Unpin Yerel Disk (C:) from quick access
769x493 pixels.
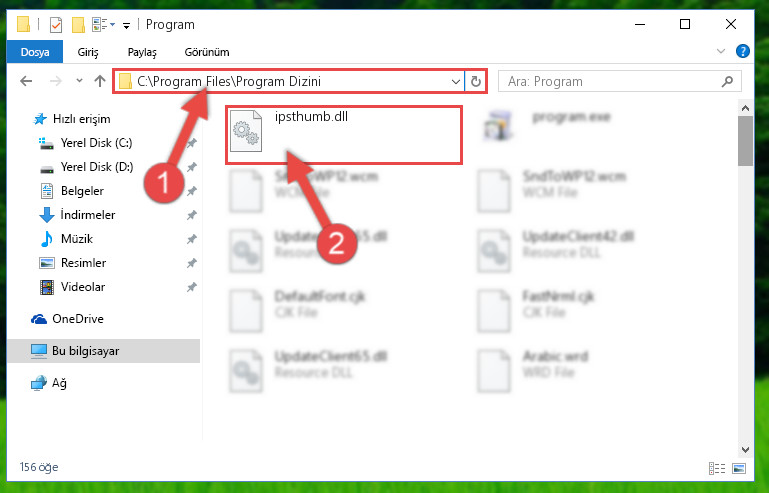pyautogui.click(x=191, y=143)
